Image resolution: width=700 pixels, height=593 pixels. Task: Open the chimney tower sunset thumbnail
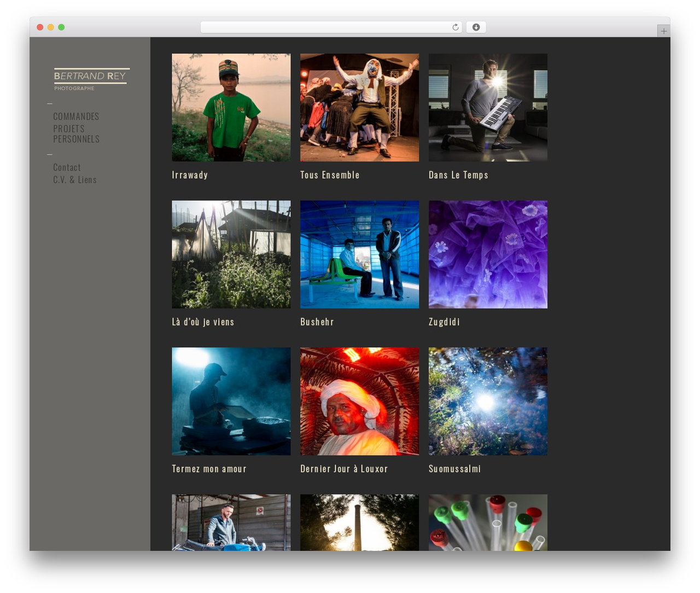tap(360, 522)
